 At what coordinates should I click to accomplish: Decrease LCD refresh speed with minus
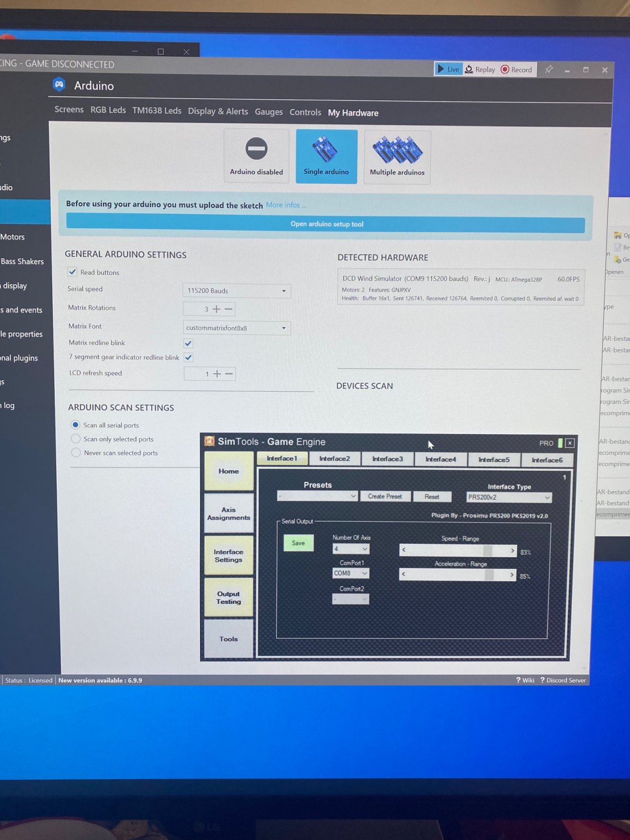pyautogui.click(x=229, y=374)
